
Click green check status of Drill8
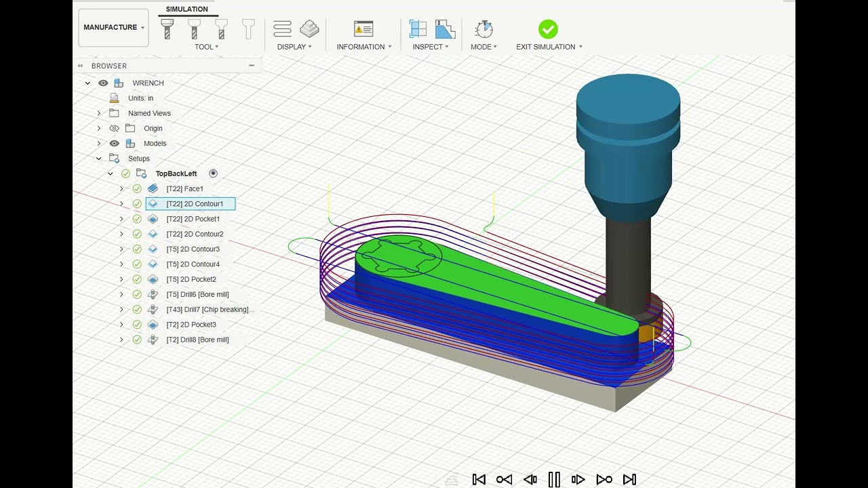137,340
